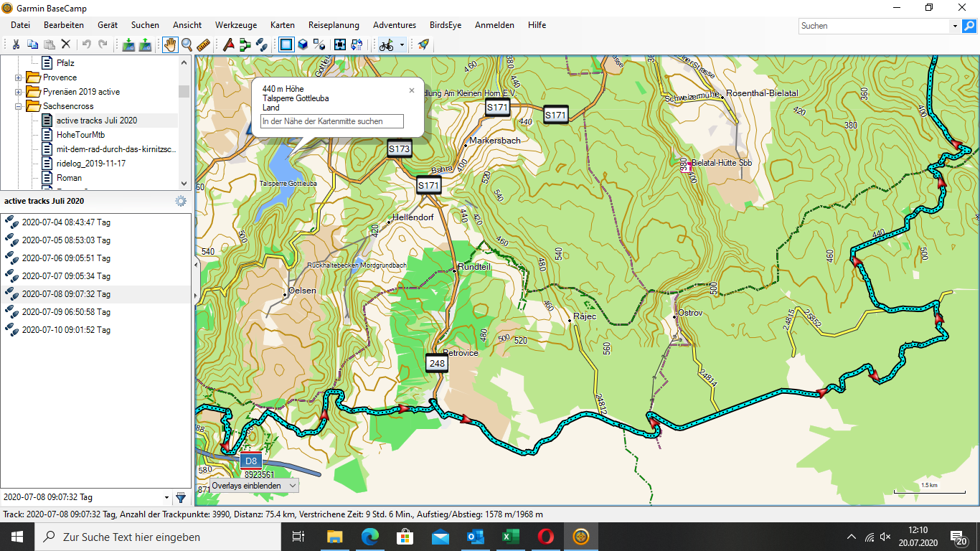Switch to 2D map view
The height and width of the screenshot is (551, 980).
click(x=286, y=44)
